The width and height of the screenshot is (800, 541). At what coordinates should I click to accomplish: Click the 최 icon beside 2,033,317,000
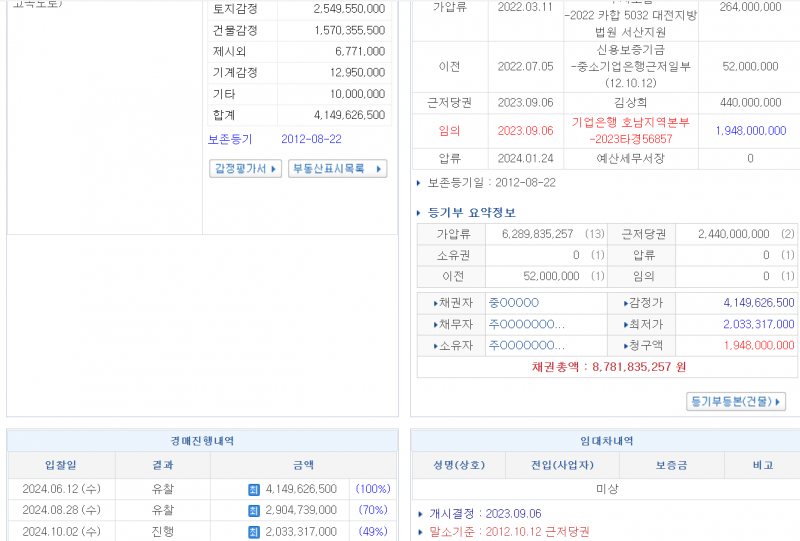[x=254, y=532]
